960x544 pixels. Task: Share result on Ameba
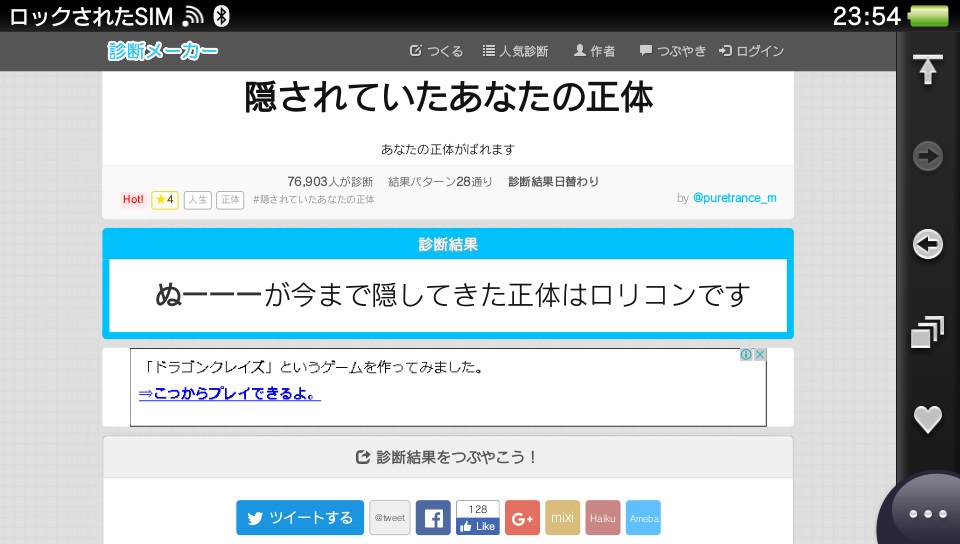click(643, 518)
